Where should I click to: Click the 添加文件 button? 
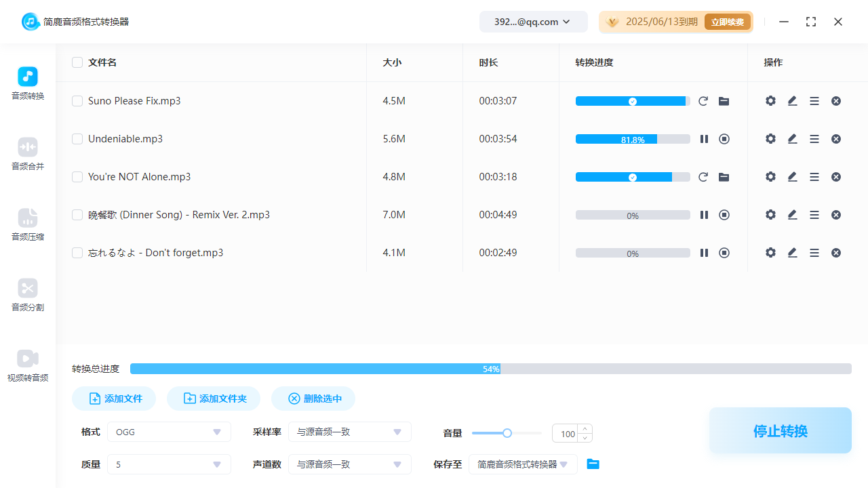coord(114,399)
